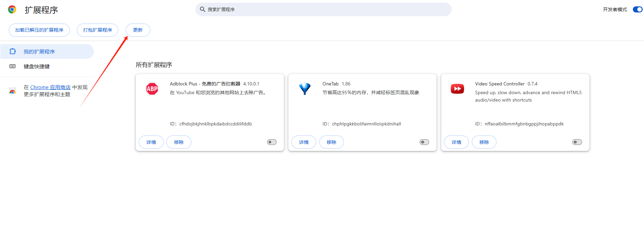644x233 pixels.
Task: Click the Video Speed Controller red icon
Action: (x=457, y=89)
